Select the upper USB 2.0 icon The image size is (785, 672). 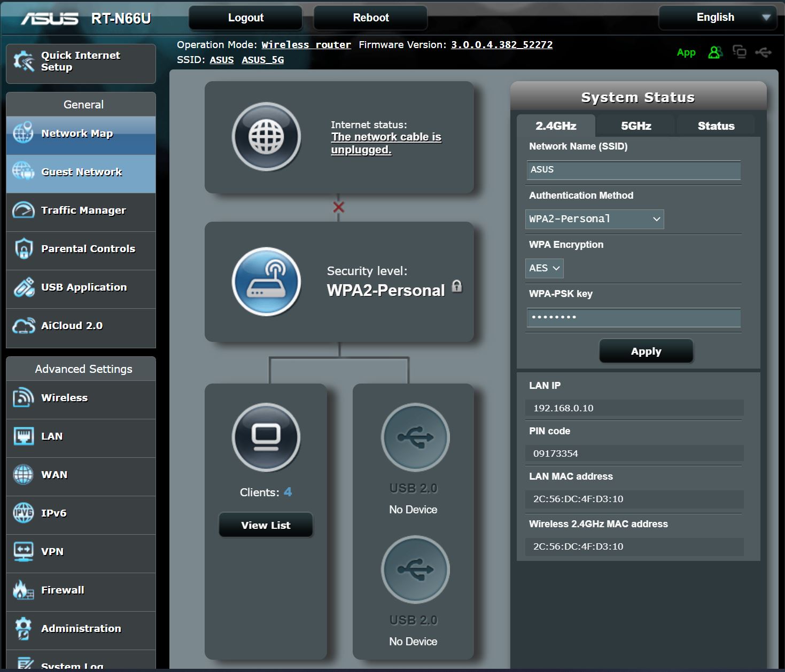pos(415,437)
